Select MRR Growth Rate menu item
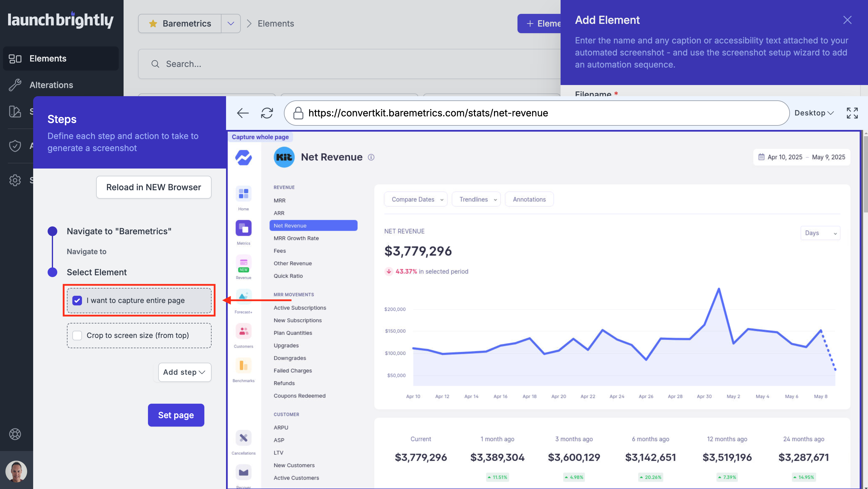Viewport: 868px width, 489px height. pyautogui.click(x=296, y=238)
